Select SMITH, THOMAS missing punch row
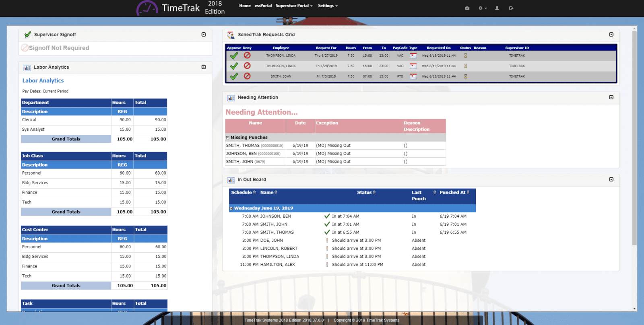 pos(336,146)
